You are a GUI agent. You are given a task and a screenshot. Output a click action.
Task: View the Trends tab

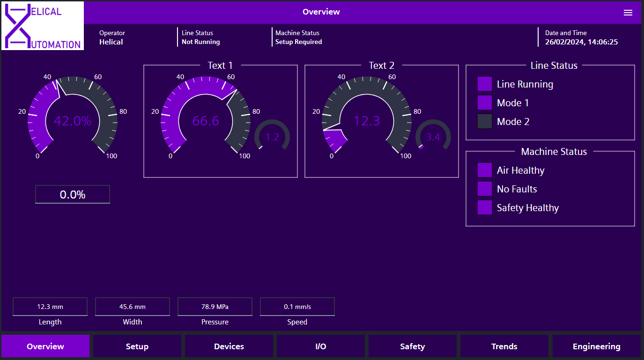504,346
